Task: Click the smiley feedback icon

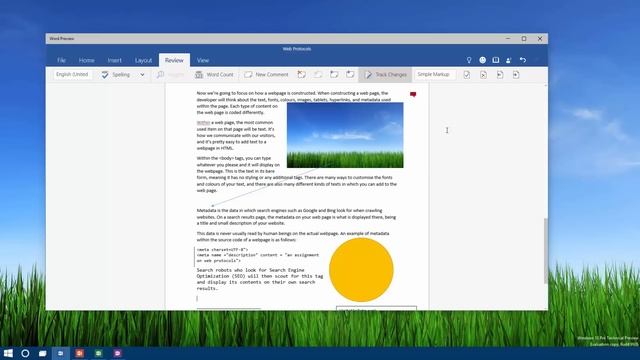Action: 482,60
